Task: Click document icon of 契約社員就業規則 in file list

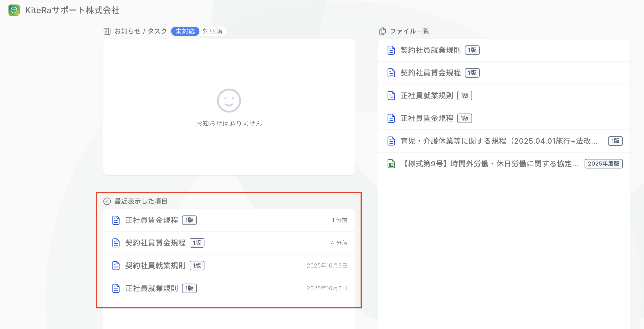Action: 391,50
